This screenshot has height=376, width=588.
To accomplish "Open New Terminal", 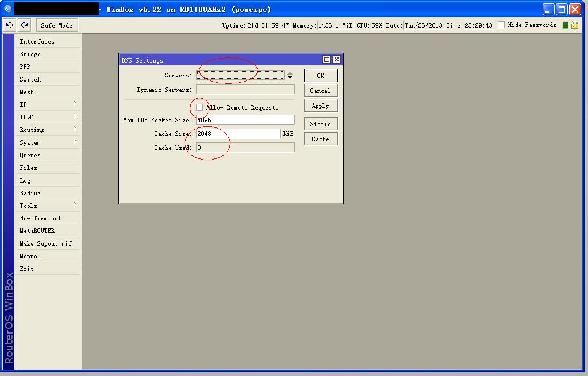I will click(41, 218).
